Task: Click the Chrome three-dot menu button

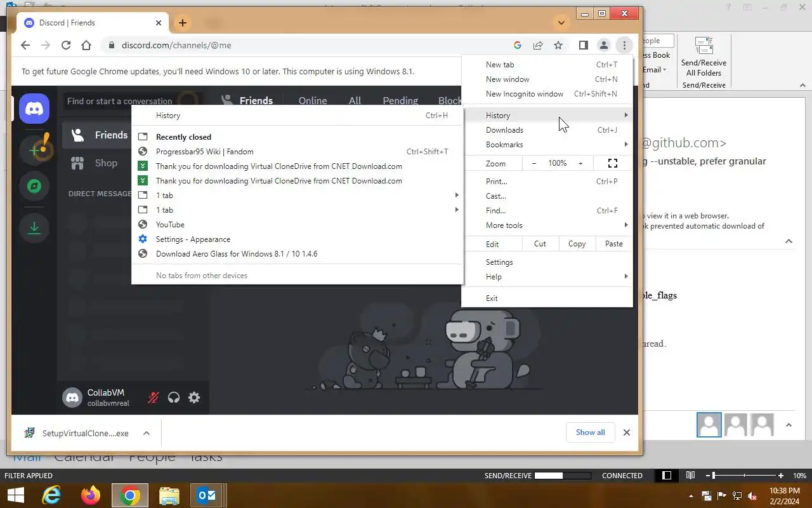Action: 624,45
